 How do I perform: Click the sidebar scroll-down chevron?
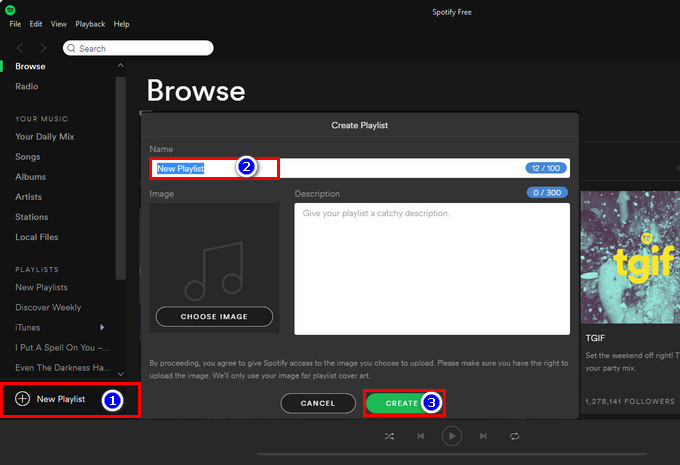[x=121, y=374]
